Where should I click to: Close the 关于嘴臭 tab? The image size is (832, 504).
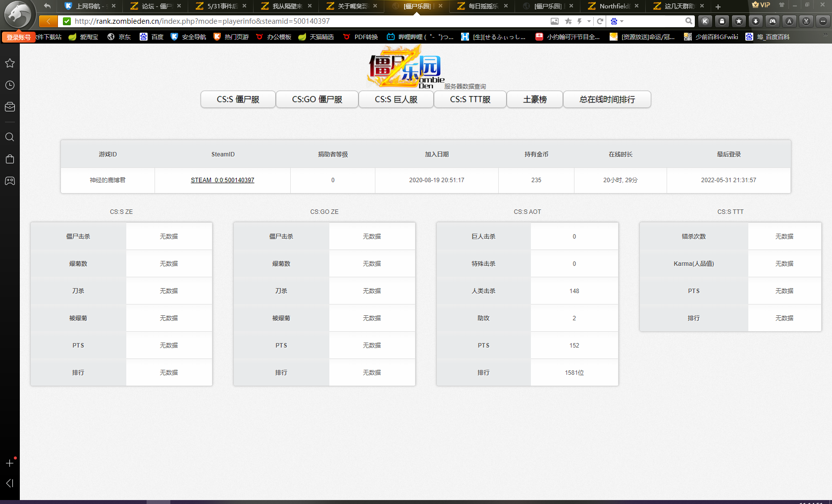click(375, 6)
